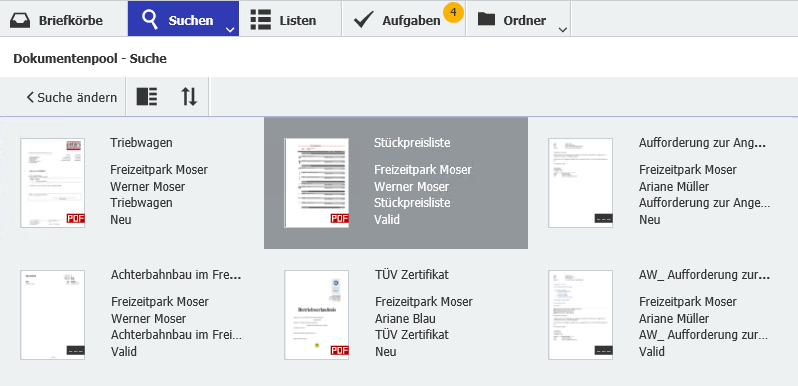
Task: Select the TÜV Zertifikat title text
Action: coord(412,275)
